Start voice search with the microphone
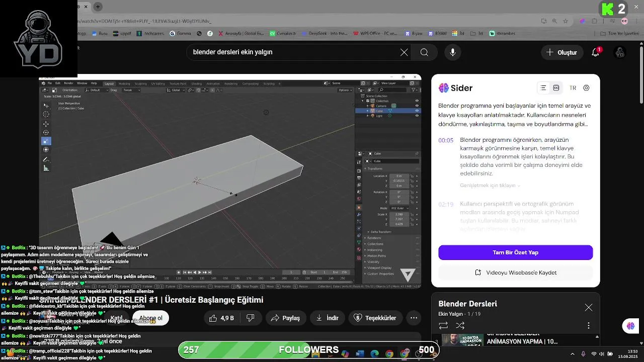Viewport: 644px width, 362px height. 453,52
